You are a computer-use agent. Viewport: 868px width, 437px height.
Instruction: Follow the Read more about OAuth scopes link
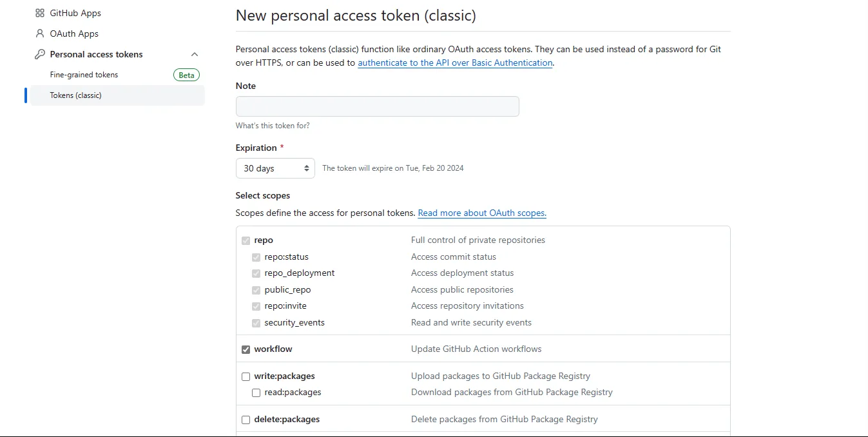tap(482, 213)
